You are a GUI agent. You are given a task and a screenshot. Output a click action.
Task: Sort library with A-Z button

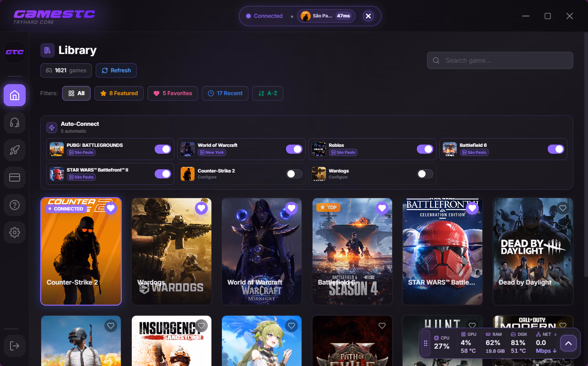click(x=268, y=93)
